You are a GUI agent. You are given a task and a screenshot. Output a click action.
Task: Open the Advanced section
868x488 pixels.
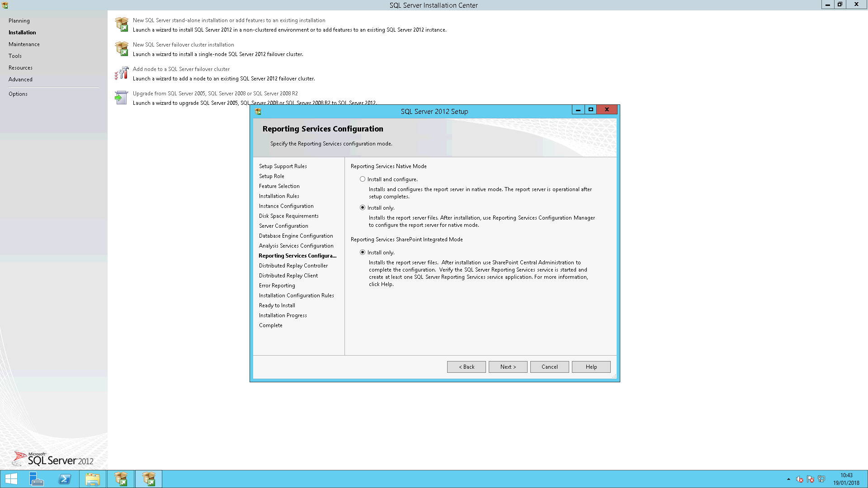(x=20, y=80)
